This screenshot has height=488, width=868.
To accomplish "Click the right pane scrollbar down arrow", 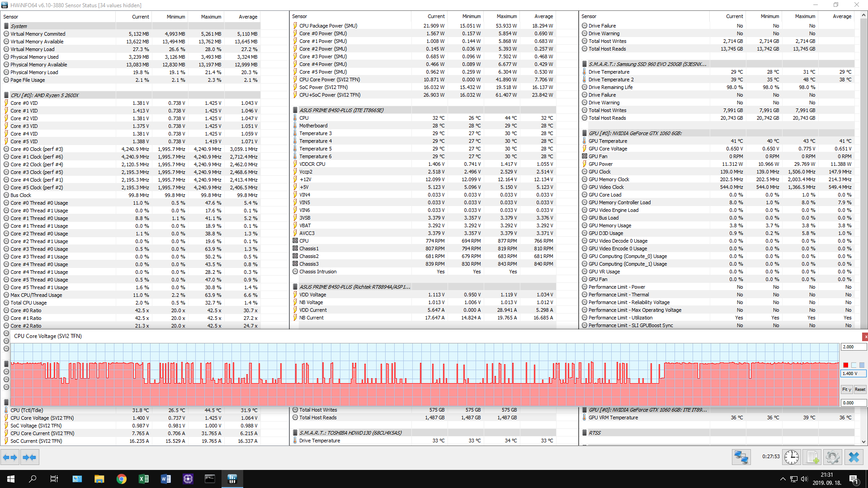I will coord(864,442).
